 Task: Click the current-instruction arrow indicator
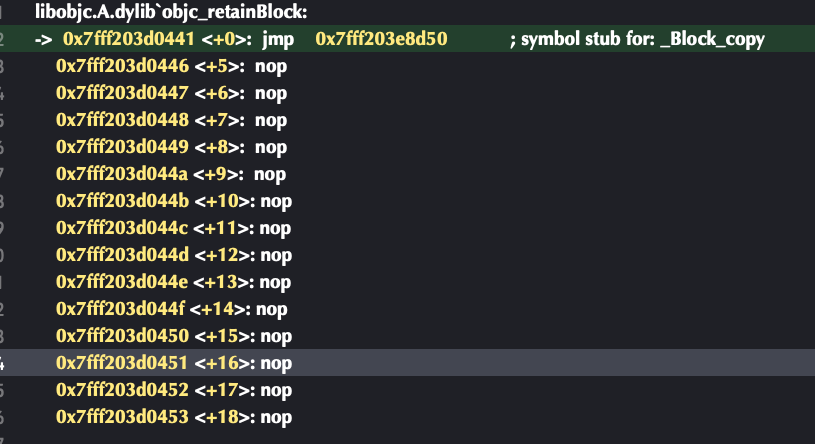pos(43,39)
